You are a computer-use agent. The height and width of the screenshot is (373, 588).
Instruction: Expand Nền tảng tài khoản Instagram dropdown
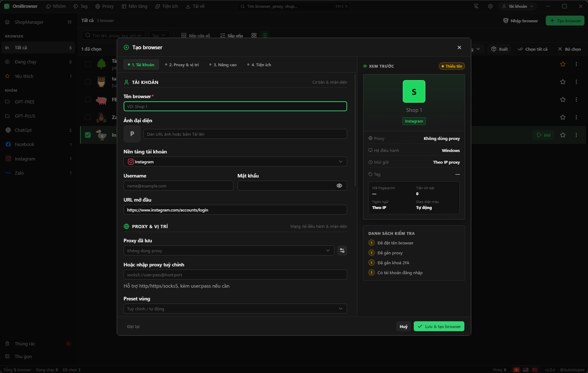pos(235,162)
